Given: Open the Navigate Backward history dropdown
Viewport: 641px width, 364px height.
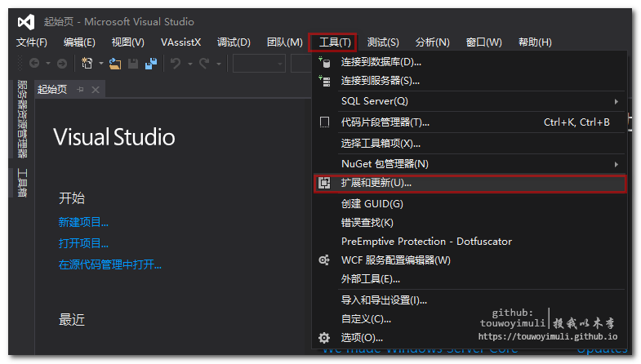Looking at the screenshot, I should tap(48, 64).
